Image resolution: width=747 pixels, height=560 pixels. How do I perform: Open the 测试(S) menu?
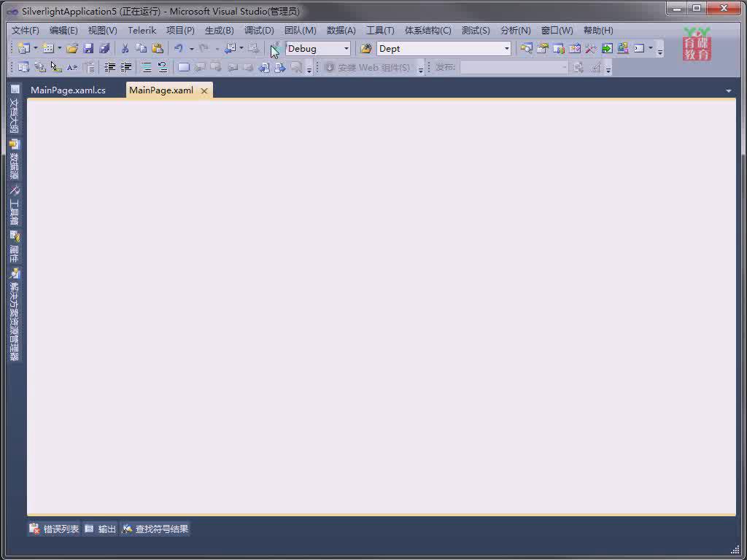476,31
